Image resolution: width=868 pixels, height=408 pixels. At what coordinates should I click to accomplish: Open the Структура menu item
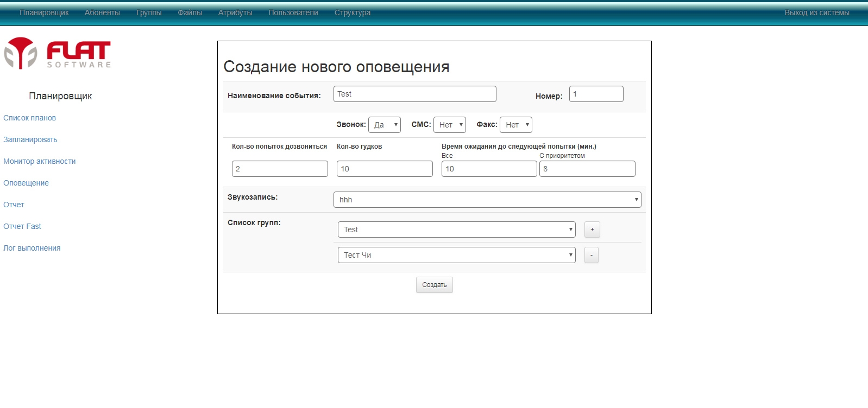click(x=353, y=12)
